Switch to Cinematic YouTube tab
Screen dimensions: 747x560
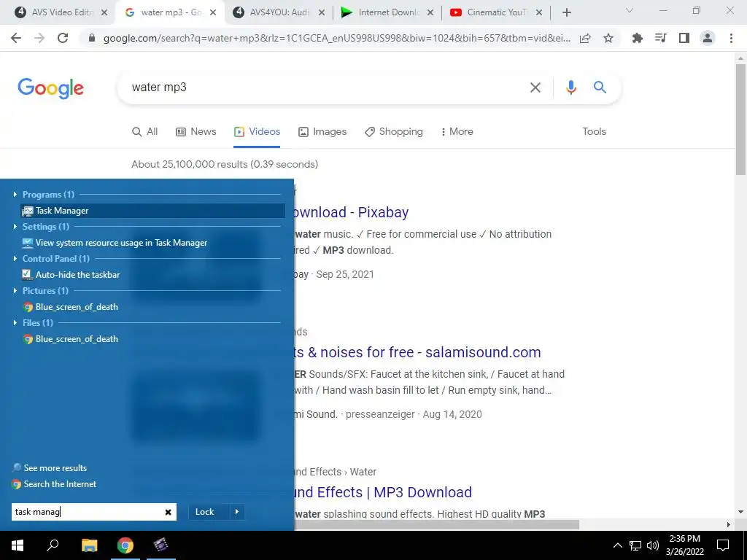point(496,12)
